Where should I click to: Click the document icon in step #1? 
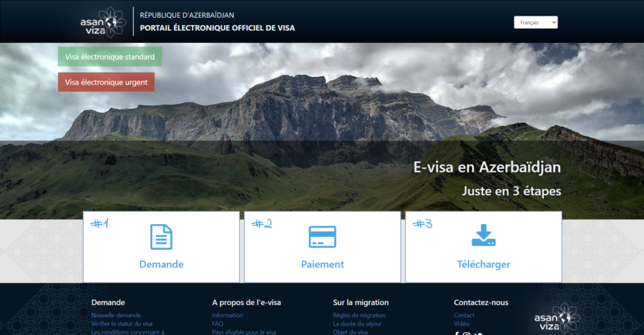[161, 237]
